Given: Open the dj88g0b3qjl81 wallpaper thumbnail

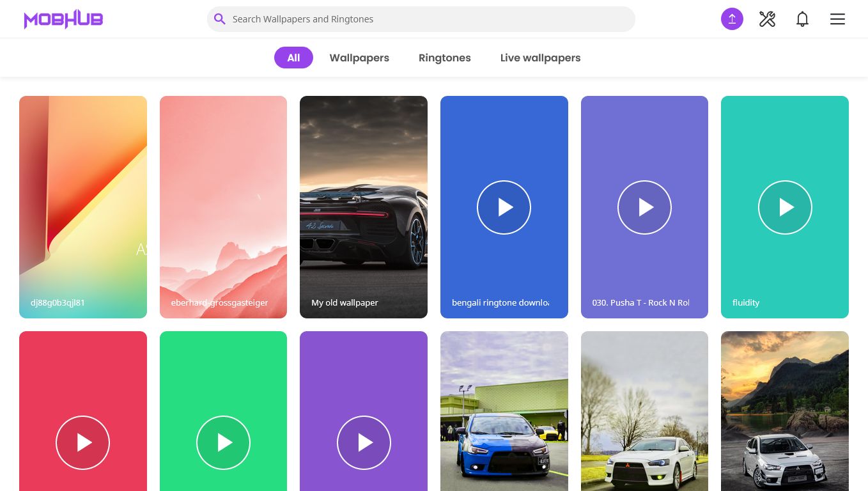Looking at the screenshot, I should coord(83,207).
